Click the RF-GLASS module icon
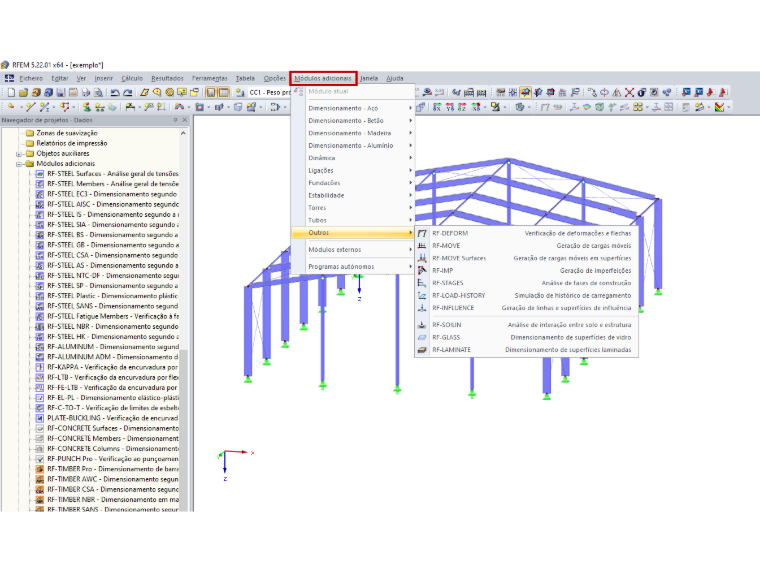Image resolution: width=760 pixels, height=570 pixels. click(422, 337)
